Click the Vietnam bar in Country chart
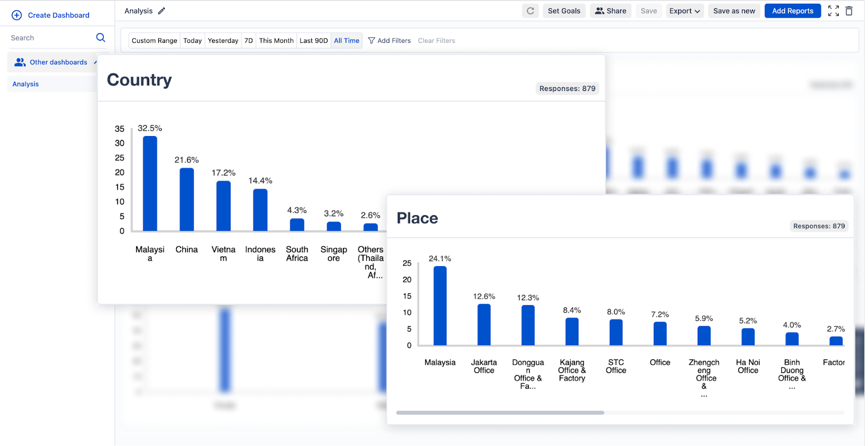Screen dimensions: 868x446 pos(224,206)
